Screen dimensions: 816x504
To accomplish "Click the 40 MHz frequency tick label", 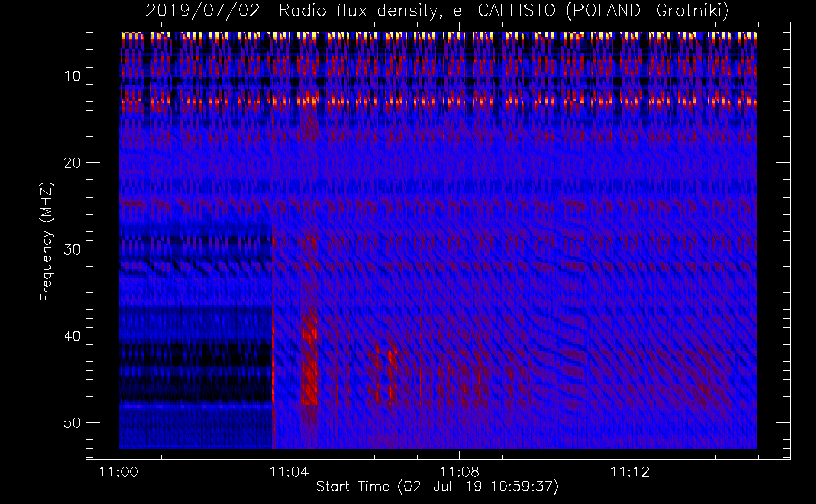I will point(72,336).
